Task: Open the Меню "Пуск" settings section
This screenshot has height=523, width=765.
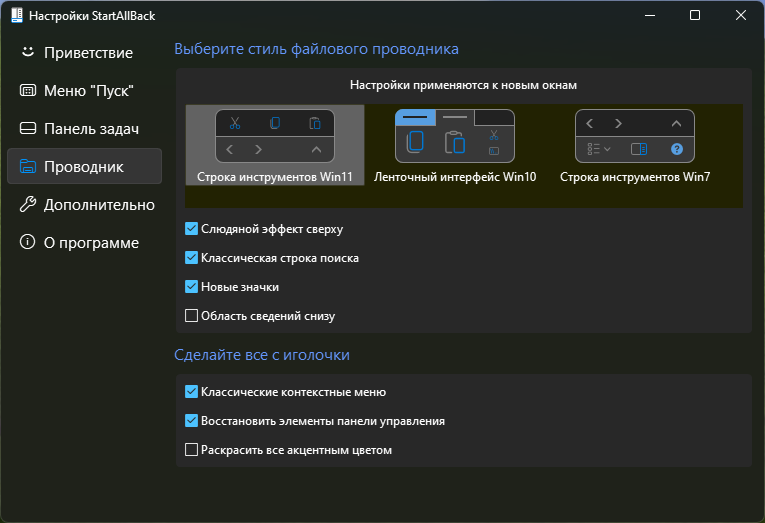Action: click(88, 90)
